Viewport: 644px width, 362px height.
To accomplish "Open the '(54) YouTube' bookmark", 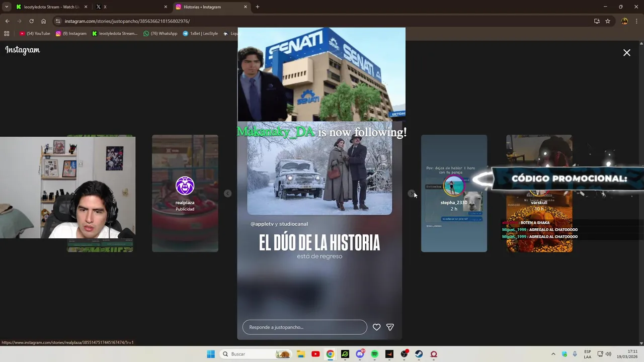I will (35, 34).
